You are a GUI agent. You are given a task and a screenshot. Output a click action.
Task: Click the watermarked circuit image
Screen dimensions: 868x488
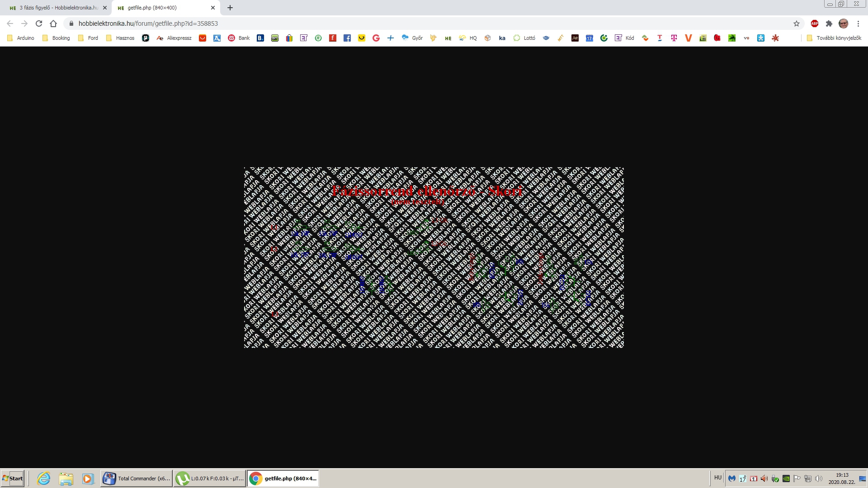[434, 258]
